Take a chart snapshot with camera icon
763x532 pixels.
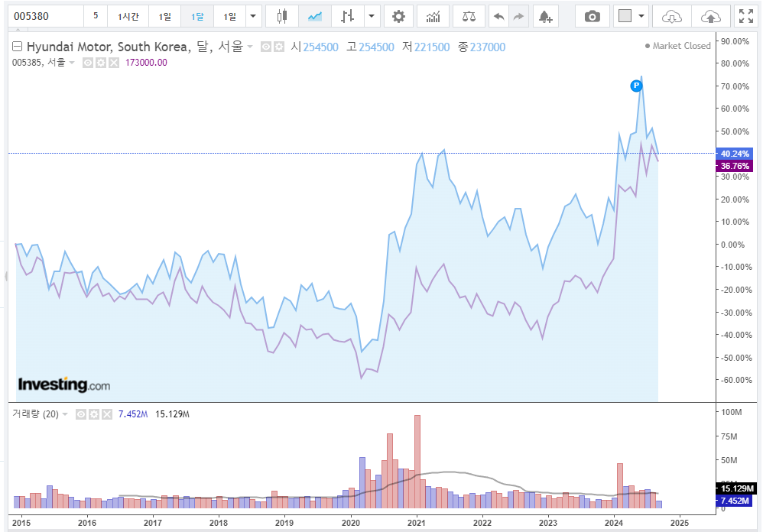coord(593,17)
